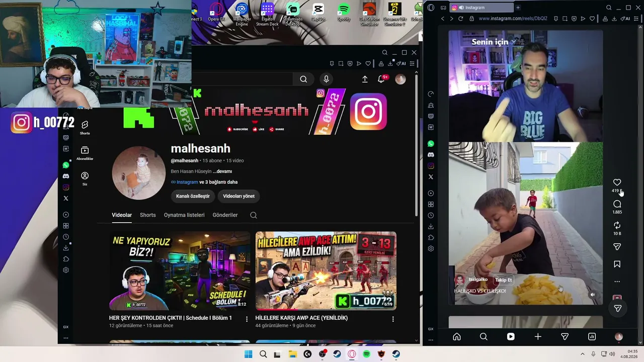644x362 pixels.
Task: Select the Gönderiler channel tab
Action: pos(225,215)
